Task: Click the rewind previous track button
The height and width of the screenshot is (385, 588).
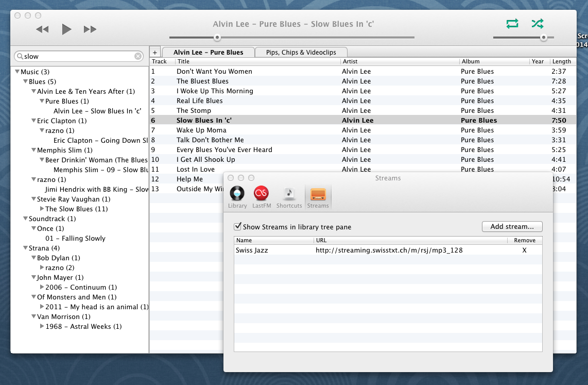Action: pos(42,29)
